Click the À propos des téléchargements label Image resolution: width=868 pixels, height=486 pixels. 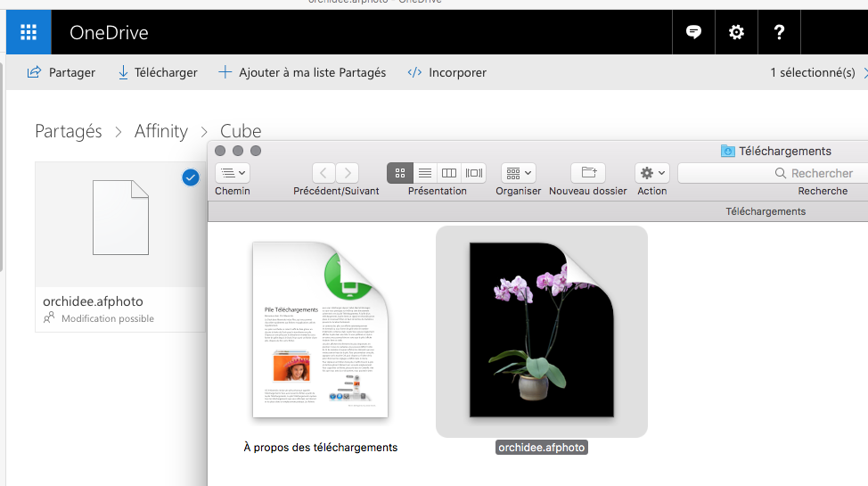pos(321,447)
